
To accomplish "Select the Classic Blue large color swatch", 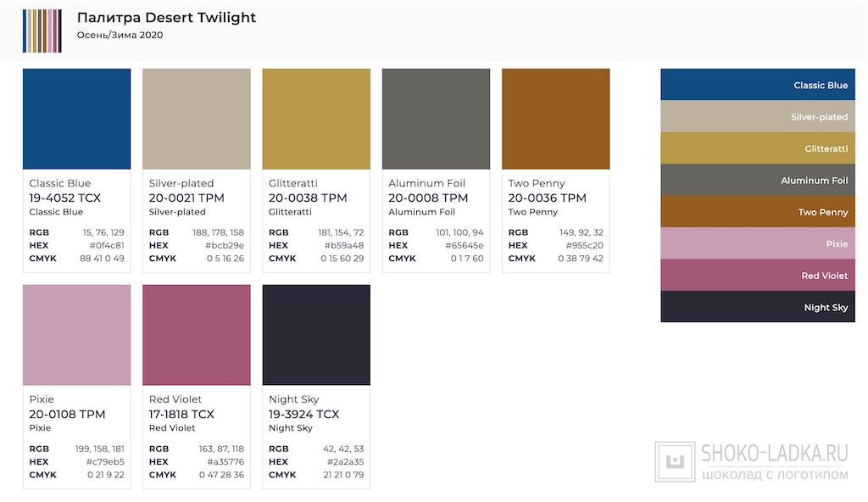I will point(76,119).
